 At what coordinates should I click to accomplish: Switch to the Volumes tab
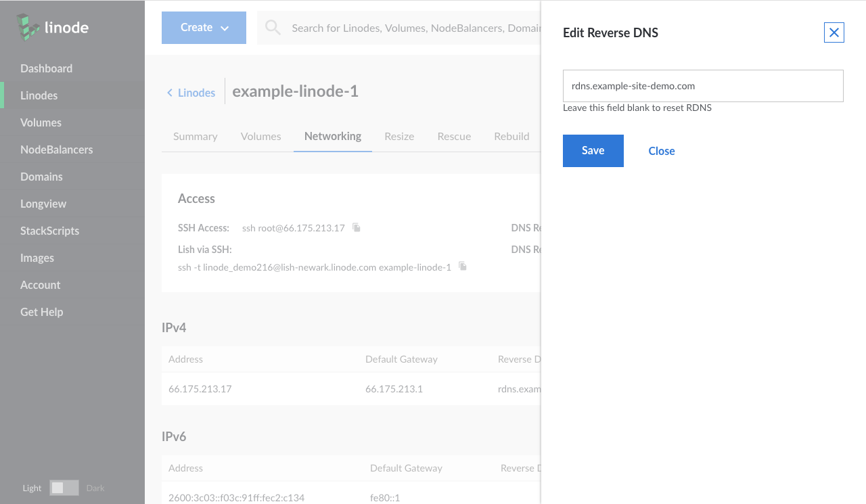pyautogui.click(x=260, y=136)
